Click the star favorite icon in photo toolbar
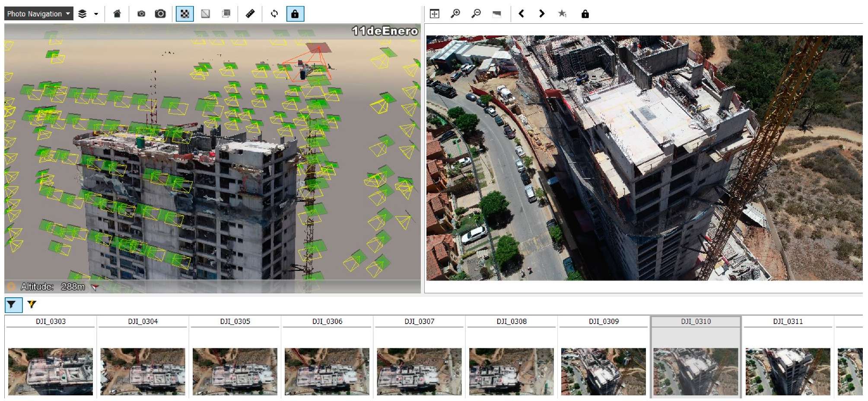 tap(562, 14)
